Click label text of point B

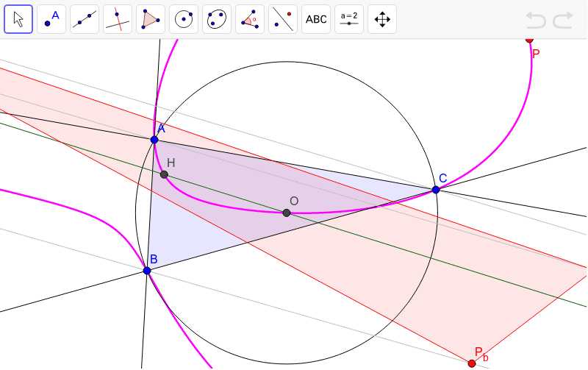pos(154,259)
